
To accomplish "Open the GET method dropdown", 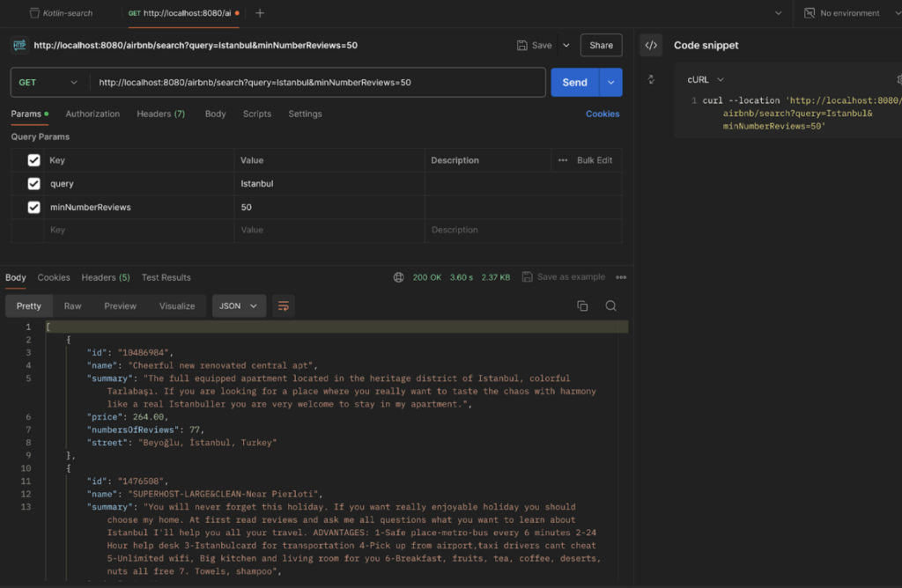I will 49,83.
